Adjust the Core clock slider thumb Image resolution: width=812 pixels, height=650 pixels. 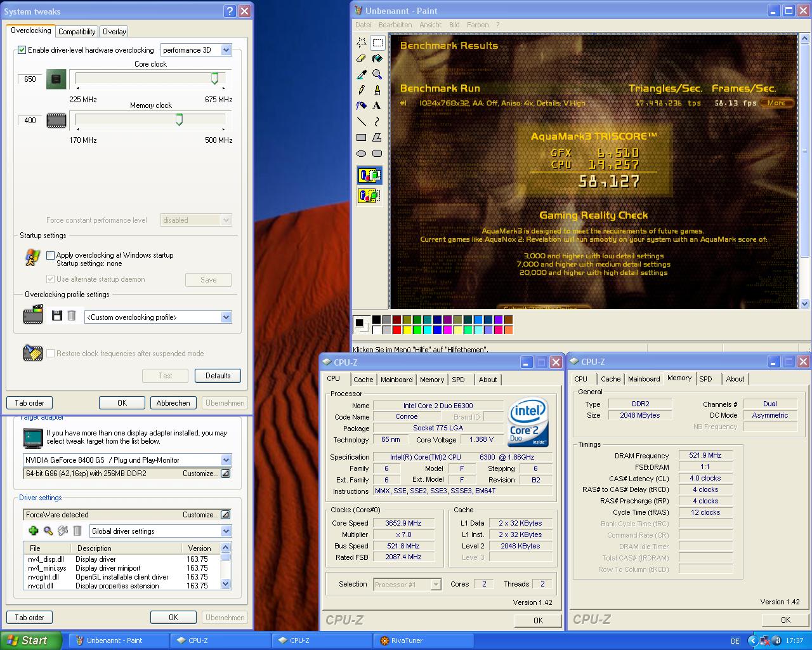[214, 78]
